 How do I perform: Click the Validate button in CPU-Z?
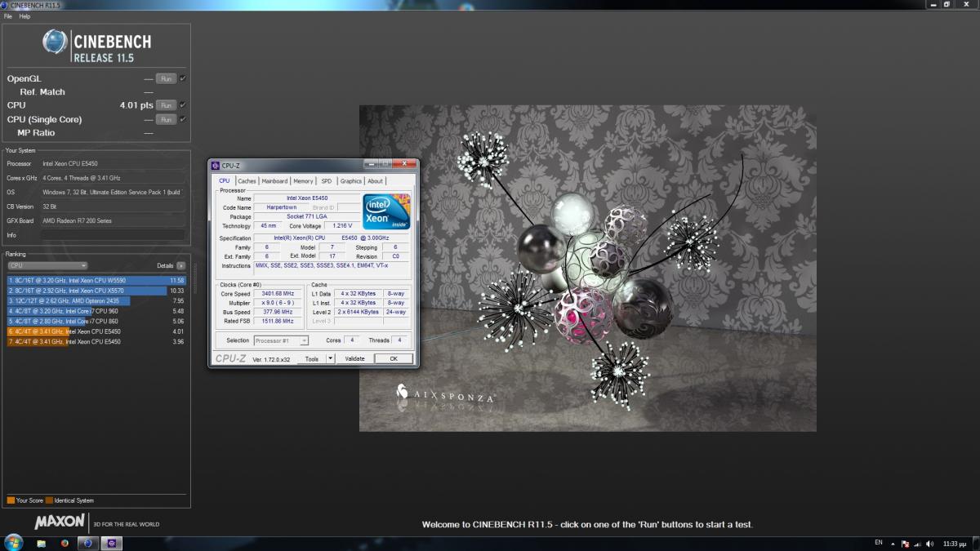click(355, 358)
